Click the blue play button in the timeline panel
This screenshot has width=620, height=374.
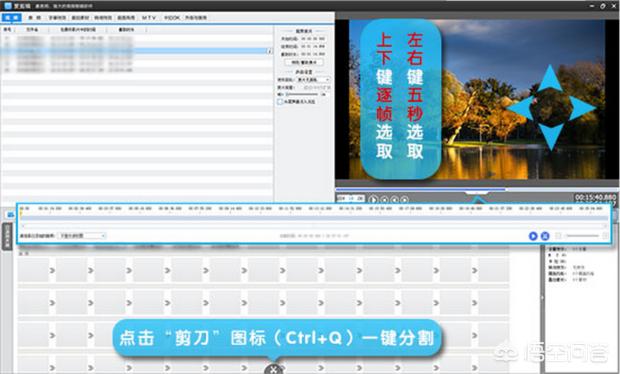click(533, 236)
